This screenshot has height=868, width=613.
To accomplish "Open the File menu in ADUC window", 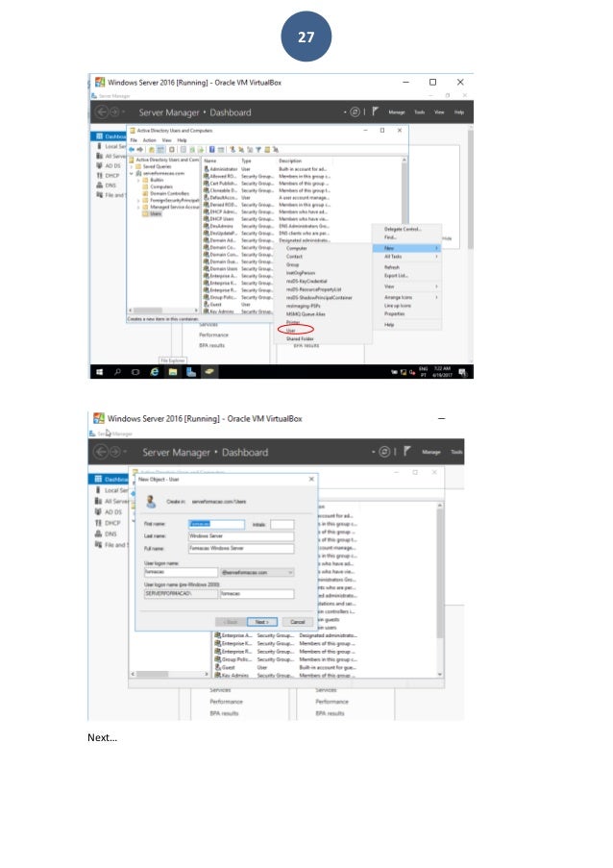I will [134, 140].
